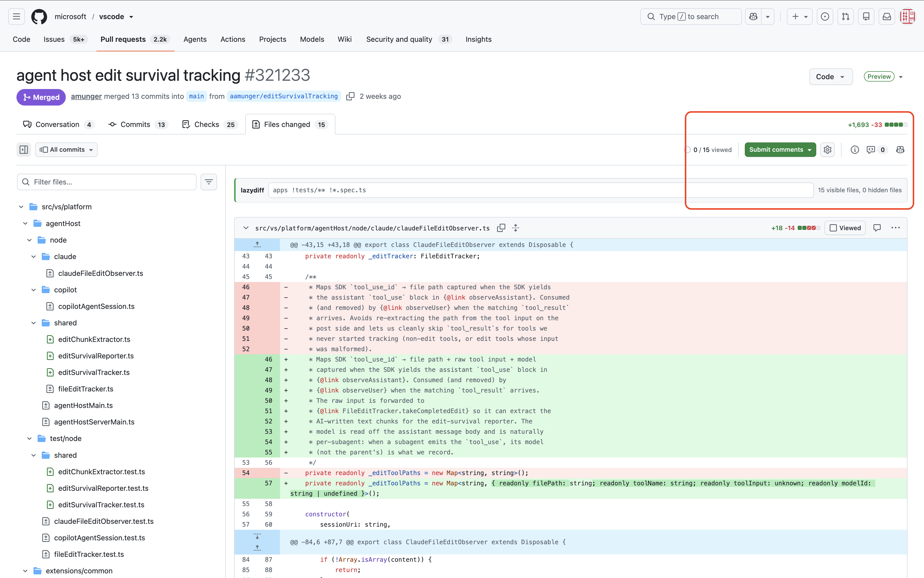Open the microsoft organization link

[70, 17]
